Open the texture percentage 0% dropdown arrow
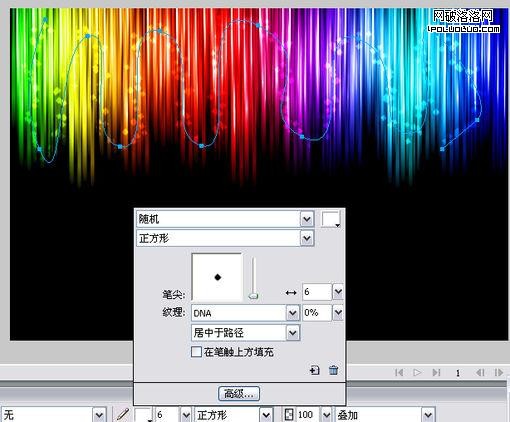 [x=338, y=313]
